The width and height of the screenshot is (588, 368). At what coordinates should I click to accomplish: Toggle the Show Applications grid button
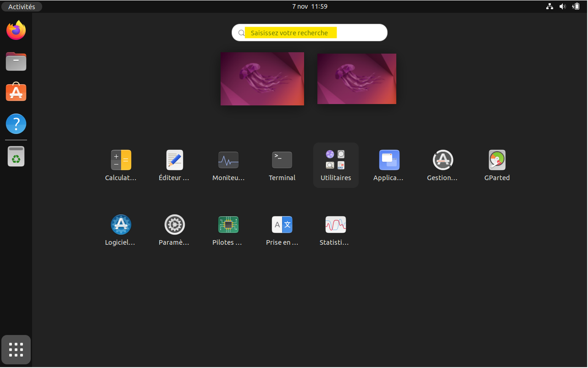click(x=16, y=350)
